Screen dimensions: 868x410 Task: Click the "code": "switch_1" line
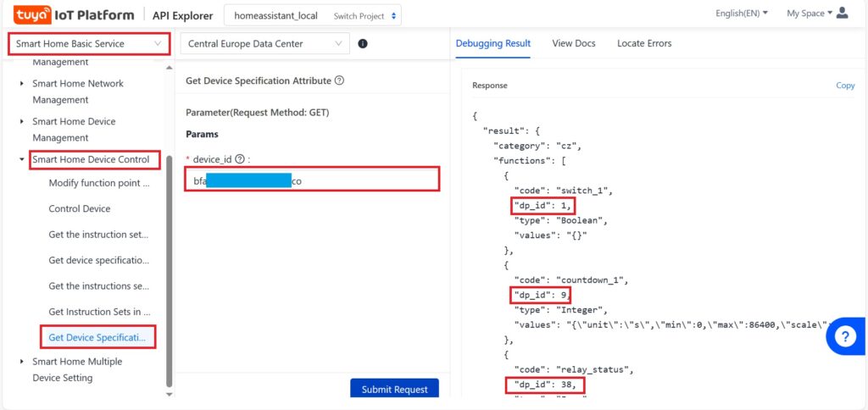click(x=564, y=191)
